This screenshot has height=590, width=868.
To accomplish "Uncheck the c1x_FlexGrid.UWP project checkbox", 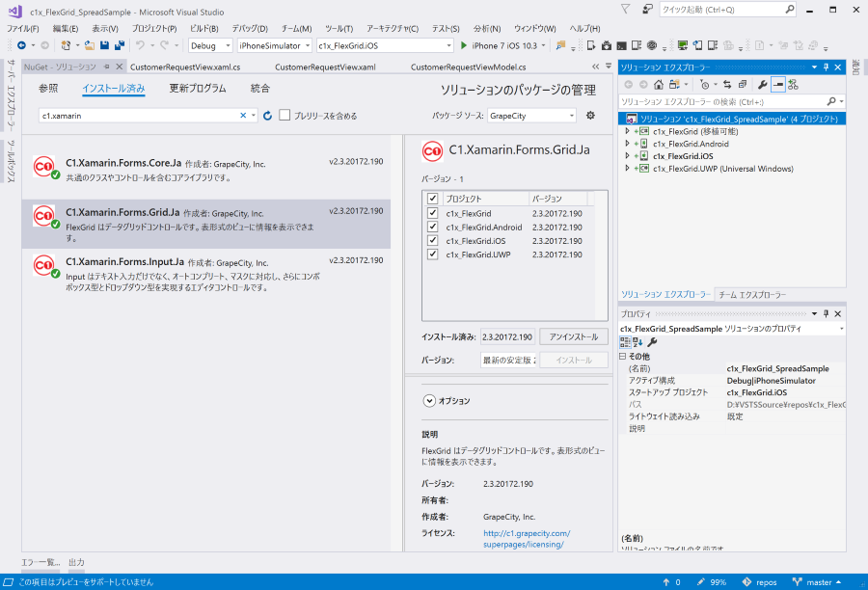I will [433, 255].
